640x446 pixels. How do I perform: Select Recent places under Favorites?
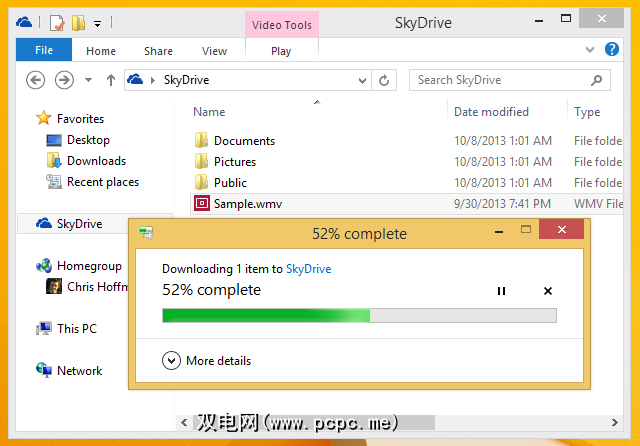pyautogui.click(x=103, y=182)
